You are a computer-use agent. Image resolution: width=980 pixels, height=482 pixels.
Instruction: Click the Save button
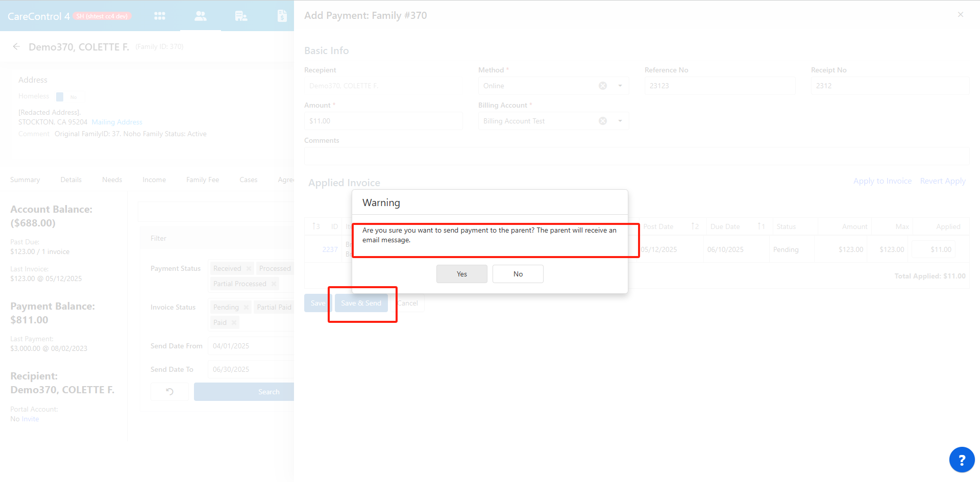[x=318, y=303]
